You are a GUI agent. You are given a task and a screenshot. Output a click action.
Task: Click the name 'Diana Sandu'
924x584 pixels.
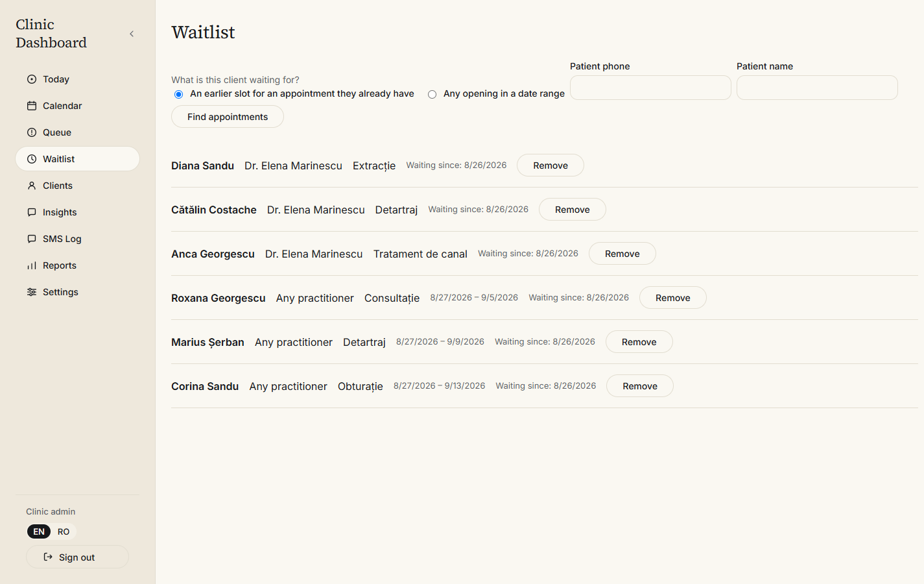click(x=202, y=165)
